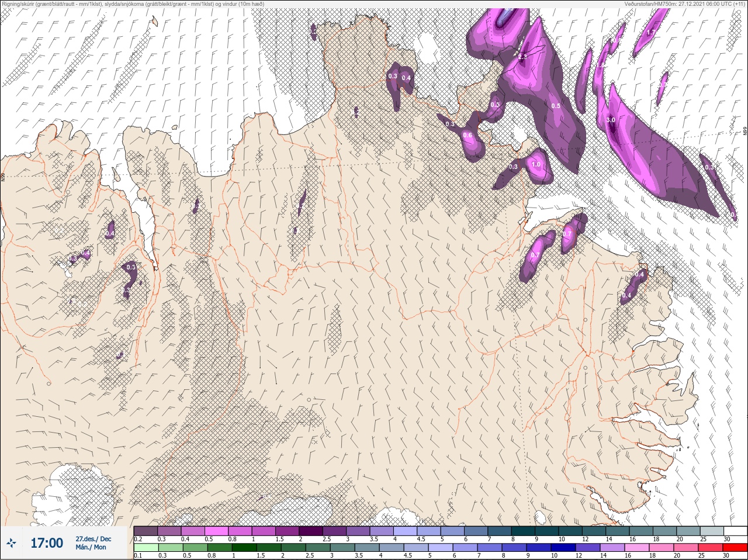Click the white 30 swatch in upper legend row
The image size is (748, 560).
pyautogui.click(x=735, y=531)
